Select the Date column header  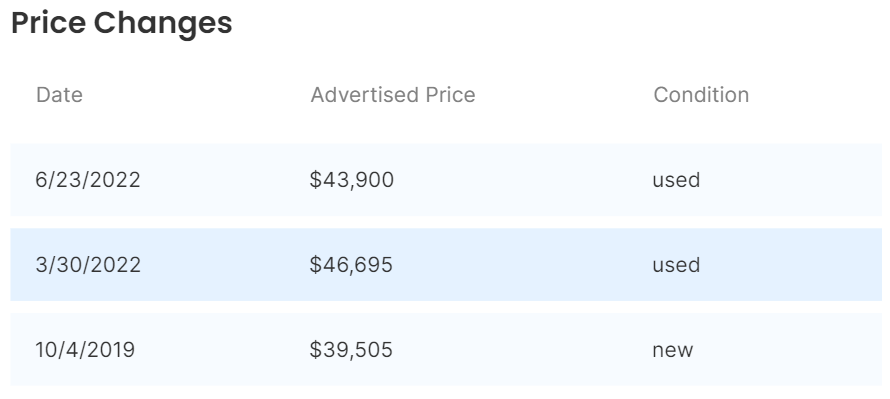[x=59, y=95]
